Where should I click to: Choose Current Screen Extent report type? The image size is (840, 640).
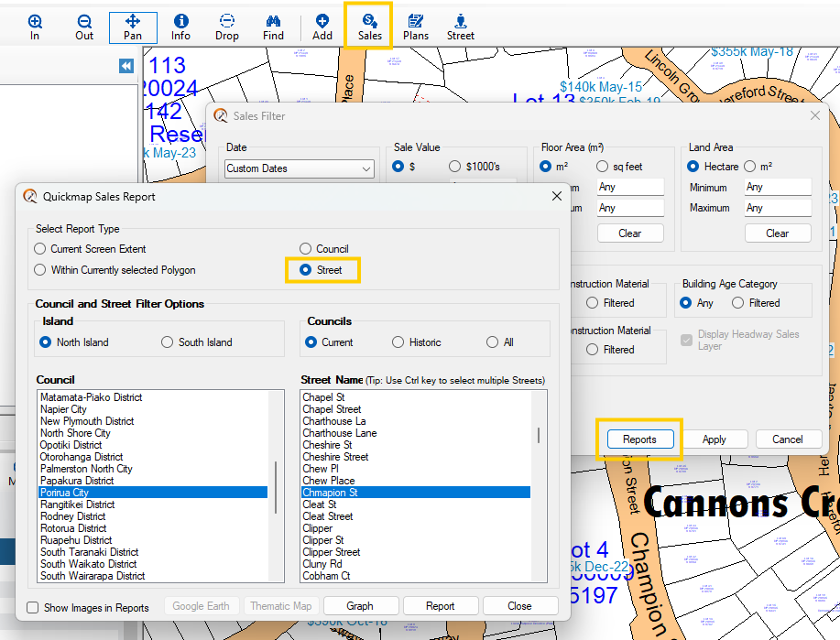click(40, 249)
